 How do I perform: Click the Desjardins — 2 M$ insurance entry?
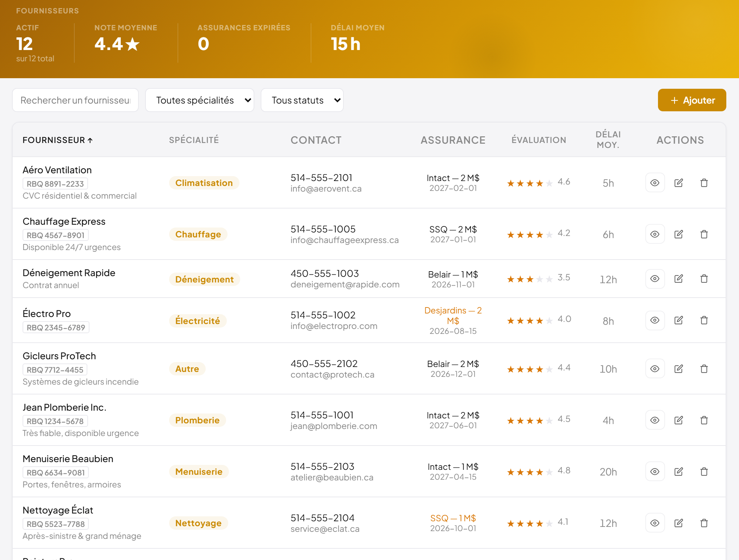tap(453, 316)
